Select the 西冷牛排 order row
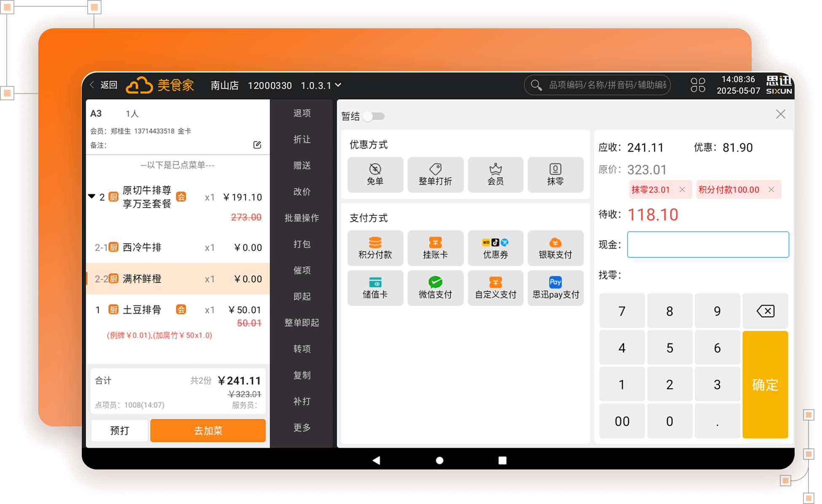Image resolution: width=822 pixels, height=504 pixels. [178, 247]
